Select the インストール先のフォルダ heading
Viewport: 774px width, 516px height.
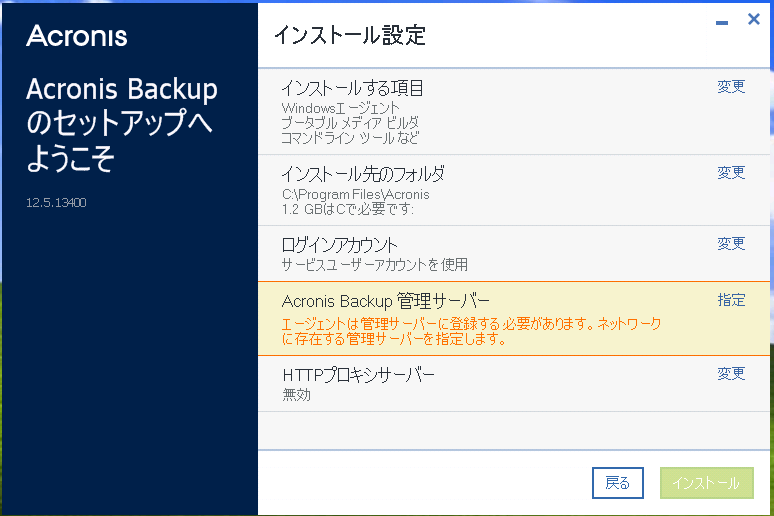(363, 174)
